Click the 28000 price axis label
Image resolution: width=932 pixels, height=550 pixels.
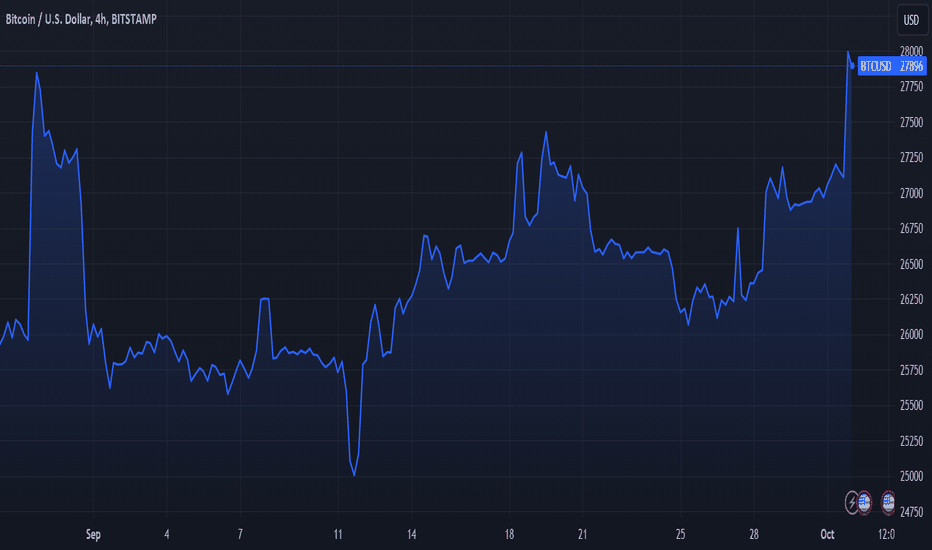pos(911,51)
